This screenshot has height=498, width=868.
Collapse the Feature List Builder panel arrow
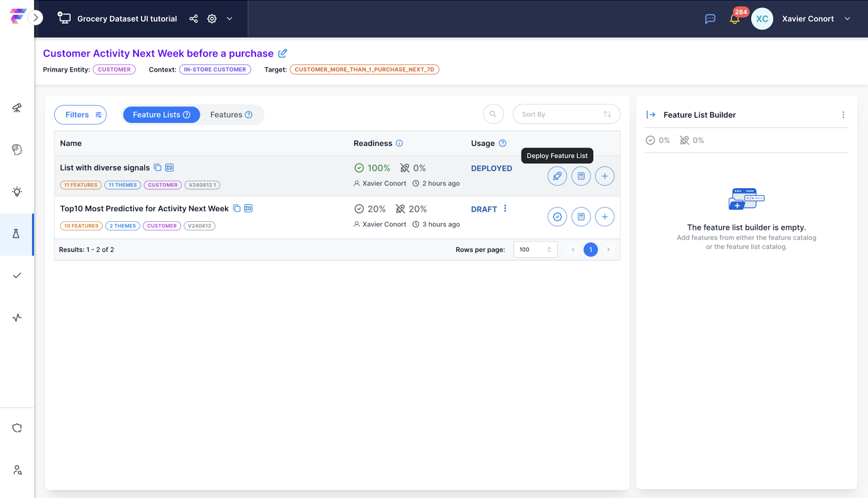coord(651,114)
